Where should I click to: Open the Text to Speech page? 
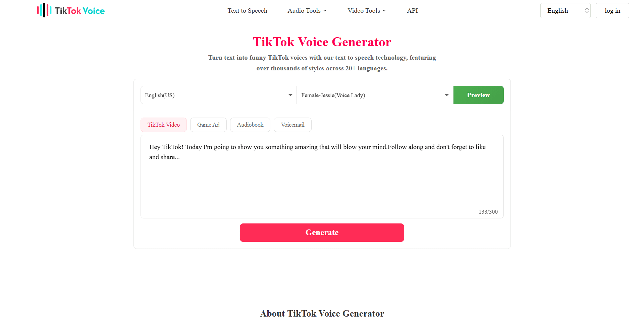[247, 11]
